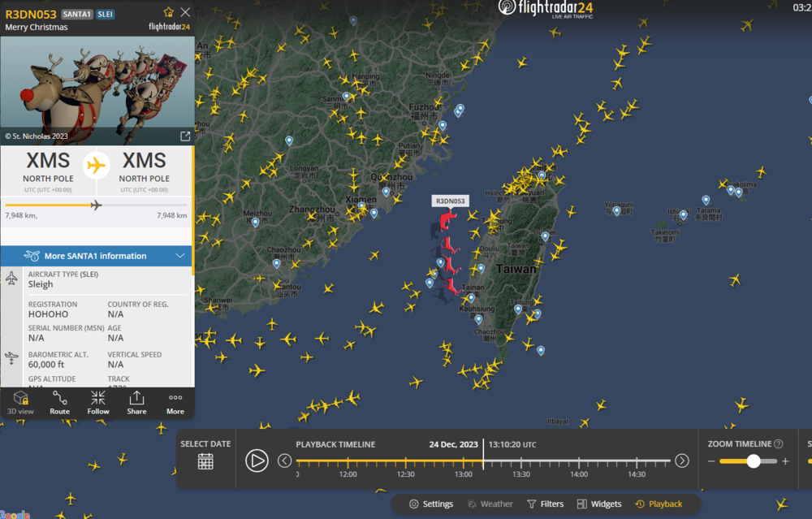The height and width of the screenshot is (519, 812).
Task: Increase timeline zoom with the plus button
Action: point(785,461)
